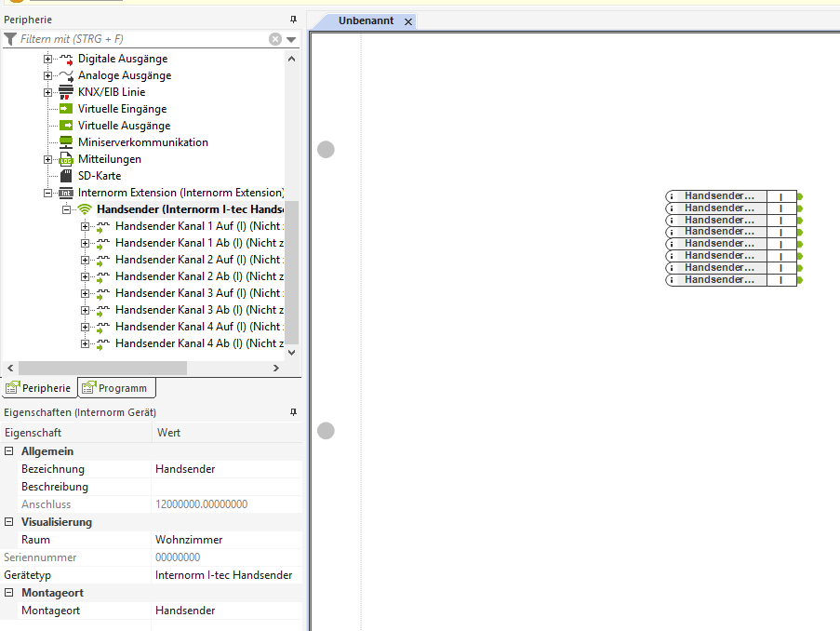Viewport: 840px width, 631px height.
Task: Click the Handsender wireless device icon
Action: click(85, 209)
